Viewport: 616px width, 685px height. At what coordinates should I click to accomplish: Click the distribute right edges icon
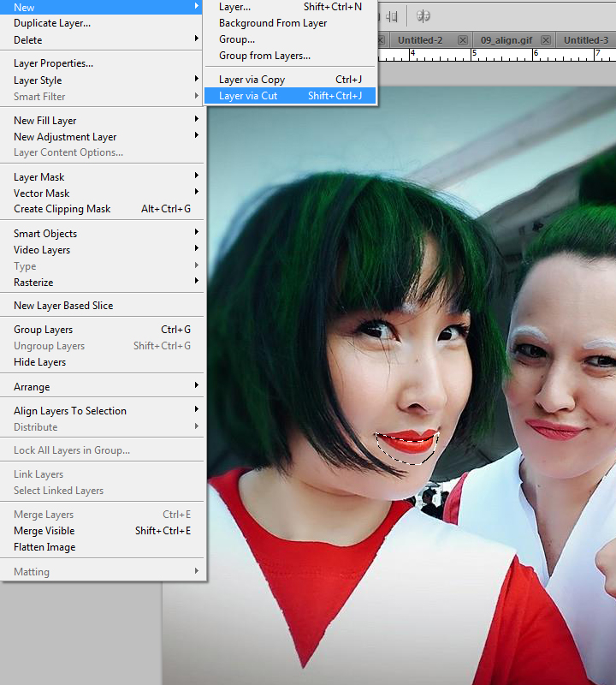(x=392, y=16)
